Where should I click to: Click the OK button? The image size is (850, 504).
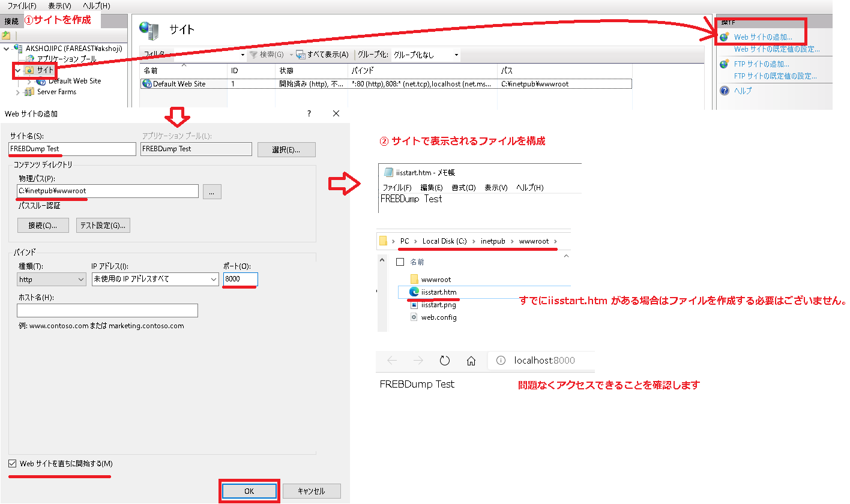(x=249, y=491)
